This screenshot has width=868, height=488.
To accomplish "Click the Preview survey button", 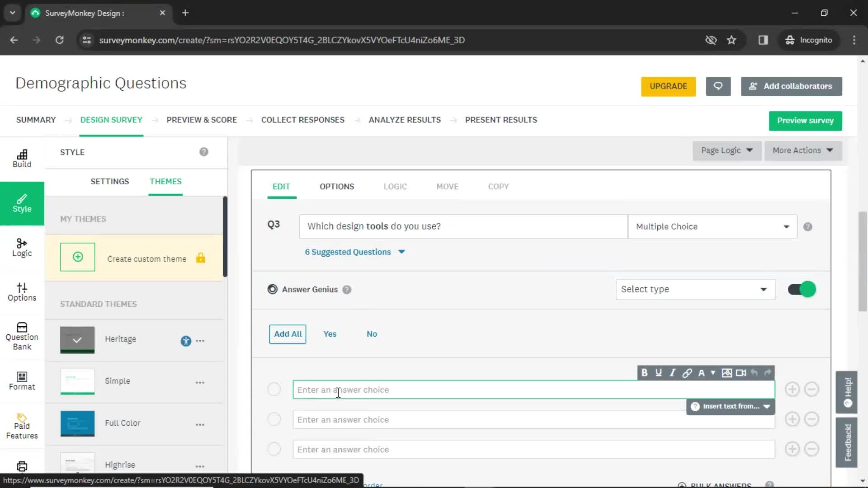I will click(806, 120).
